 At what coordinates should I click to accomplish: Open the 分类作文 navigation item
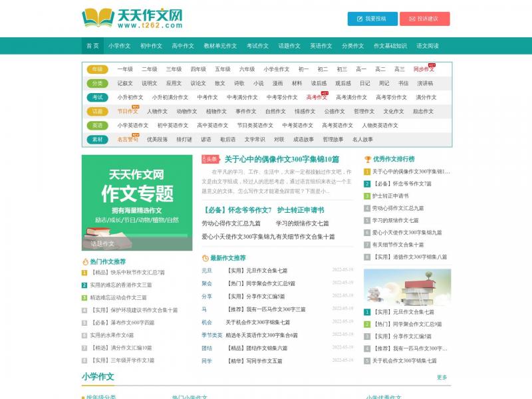pos(353,46)
